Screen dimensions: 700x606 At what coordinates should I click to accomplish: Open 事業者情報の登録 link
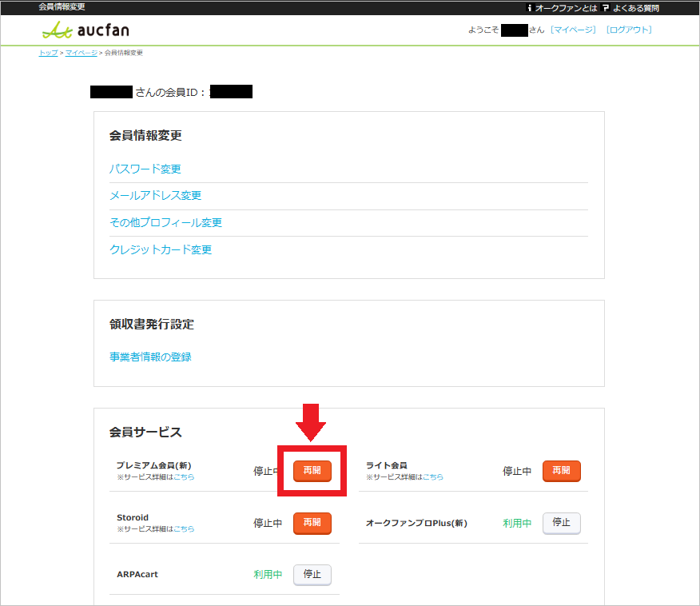150,357
